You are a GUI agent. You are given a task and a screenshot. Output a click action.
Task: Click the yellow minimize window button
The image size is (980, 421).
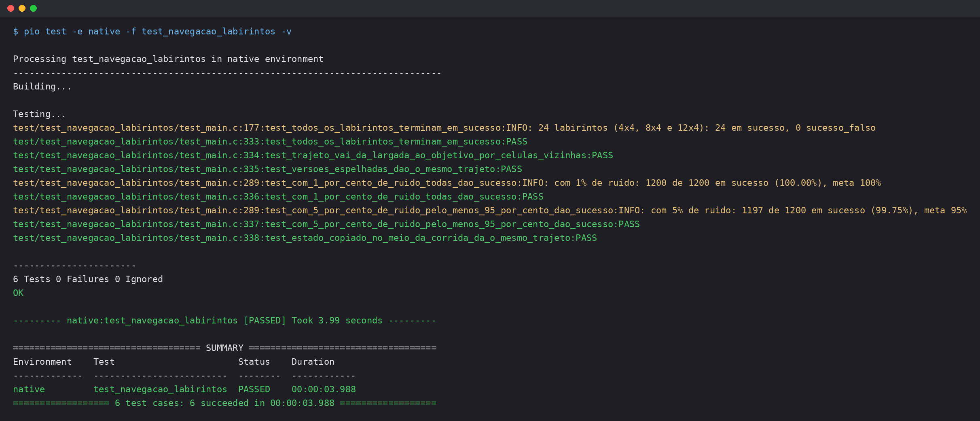click(x=22, y=8)
